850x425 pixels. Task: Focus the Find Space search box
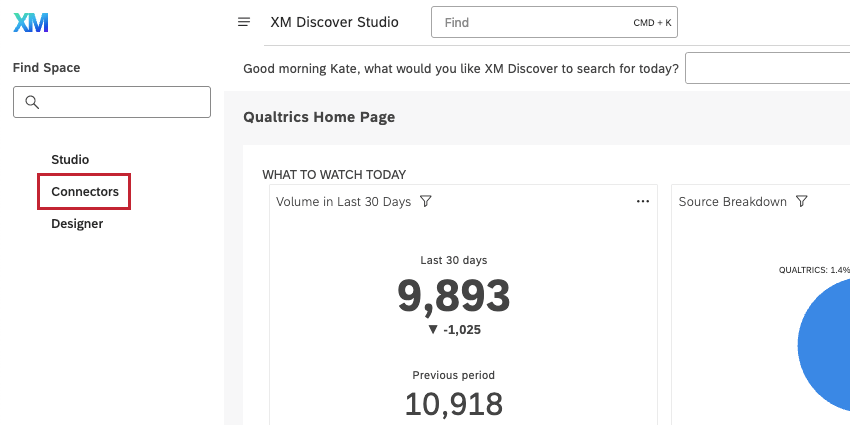click(x=112, y=102)
